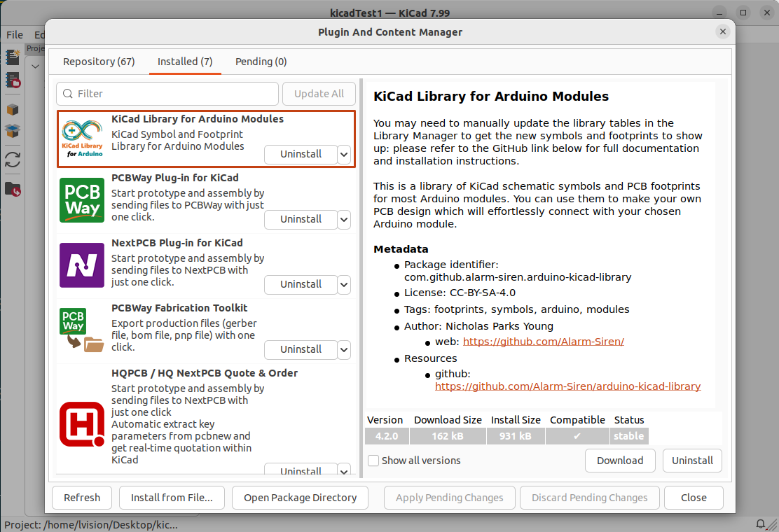779x532 pixels.
Task: Uninstall KiCad Library for Arduino Modules from list
Action: (301, 154)
